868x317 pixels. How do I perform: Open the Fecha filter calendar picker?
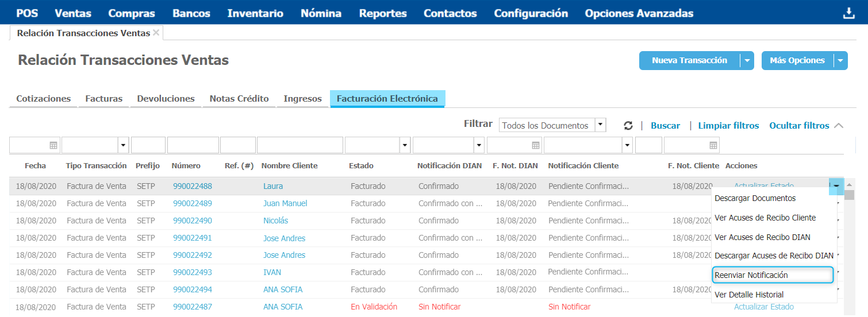[53, 145]
